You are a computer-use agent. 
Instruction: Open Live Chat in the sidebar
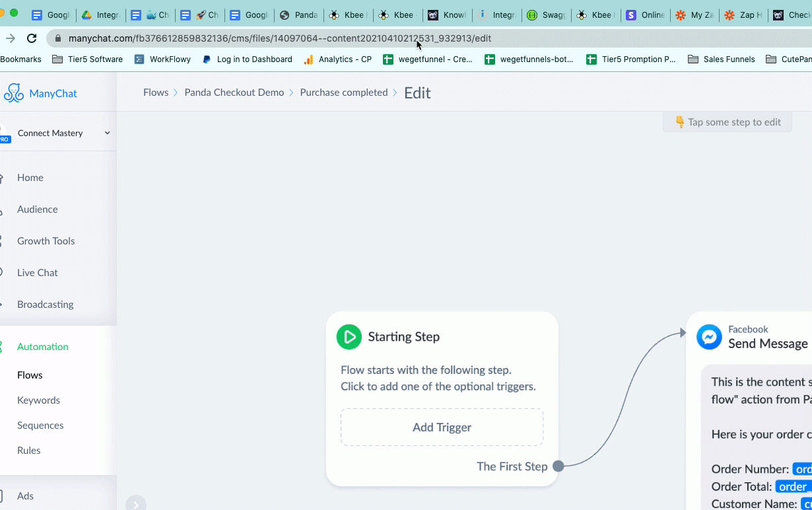pyautogui.click(x=38, y=273)
